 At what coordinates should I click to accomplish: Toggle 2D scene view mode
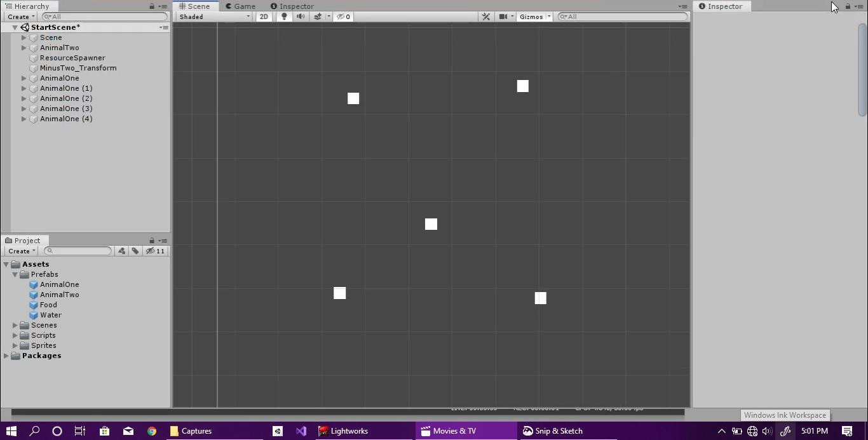(264, 17)
